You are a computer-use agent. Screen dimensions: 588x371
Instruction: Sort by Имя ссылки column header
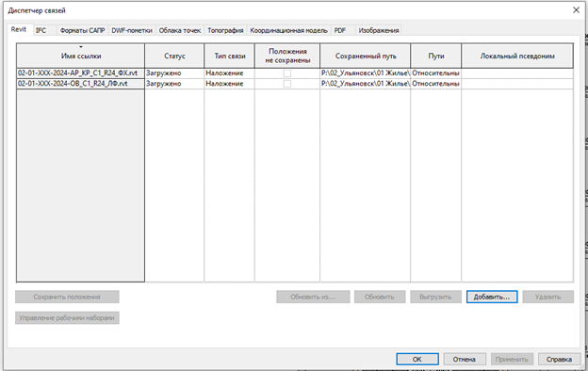coord(81,56)
